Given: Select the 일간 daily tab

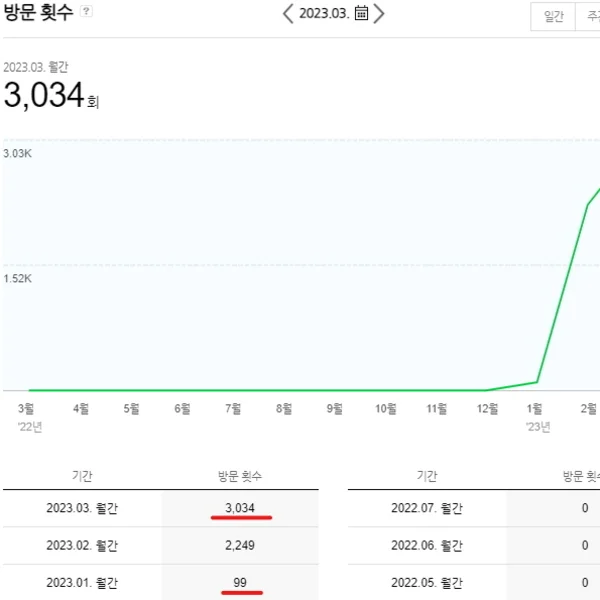Looking at the screenshot, I should [553, 17].
